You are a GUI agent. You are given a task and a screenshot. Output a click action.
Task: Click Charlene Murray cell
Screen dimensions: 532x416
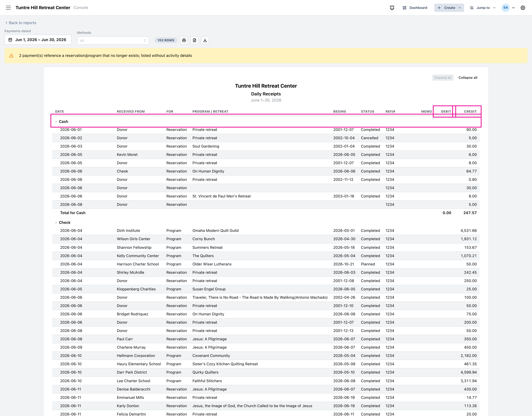coord(131,347)
